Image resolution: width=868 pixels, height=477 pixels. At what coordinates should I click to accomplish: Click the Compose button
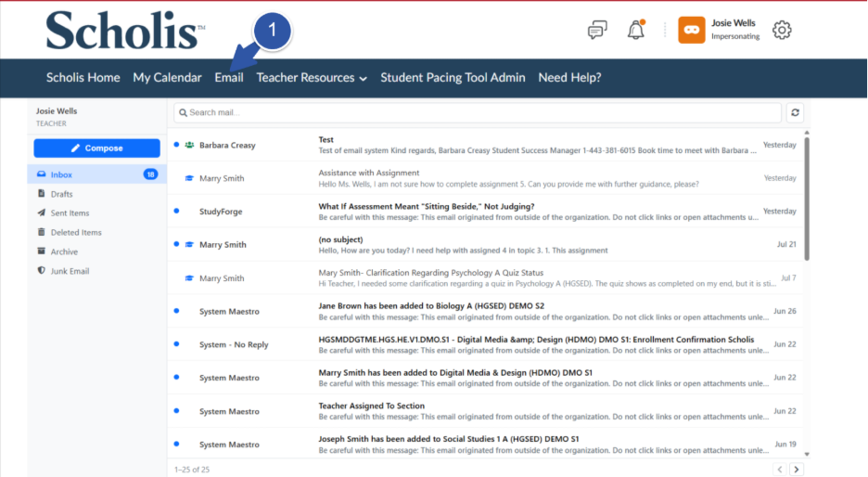click(x=96, y=148)
